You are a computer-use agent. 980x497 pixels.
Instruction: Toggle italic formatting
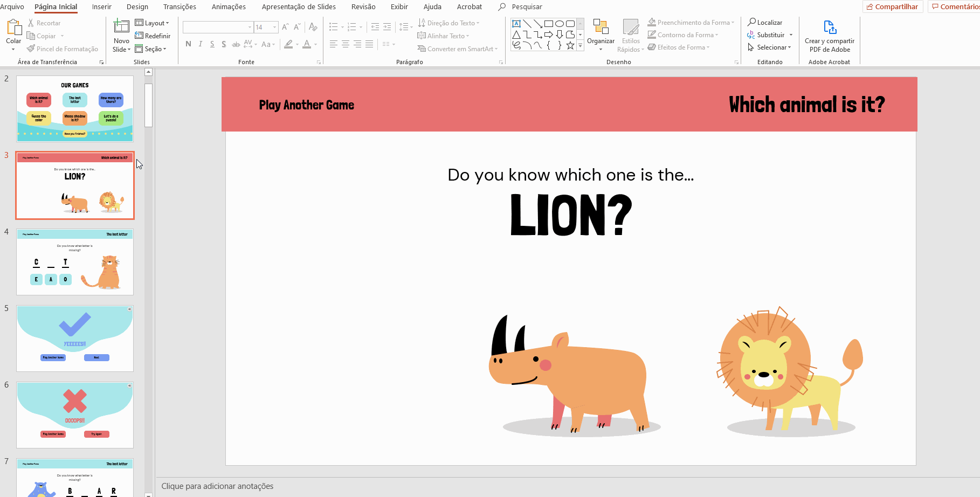point(201,44)
